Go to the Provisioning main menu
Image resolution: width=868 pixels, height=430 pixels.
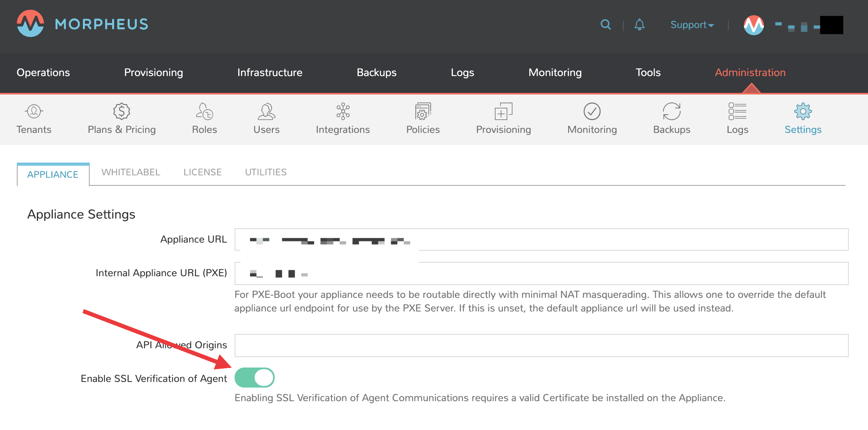click(153, 72)
